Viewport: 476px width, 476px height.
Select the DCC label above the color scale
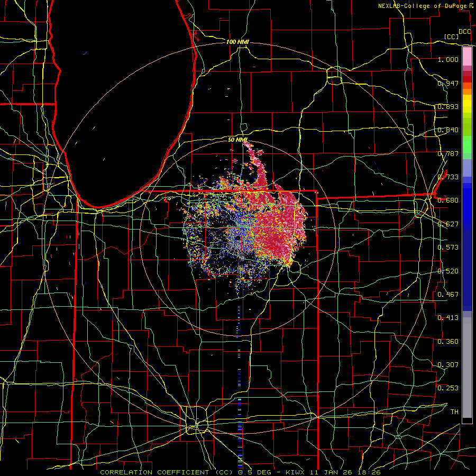(464, 32)
